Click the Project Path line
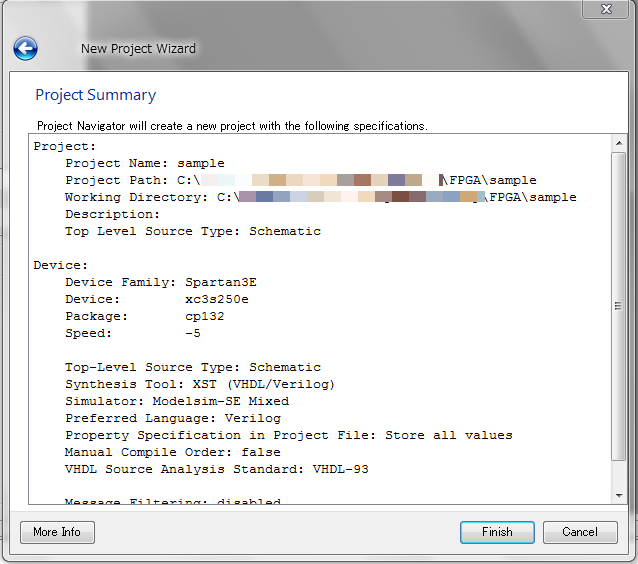638x564 pixels. tap(300, 180)
